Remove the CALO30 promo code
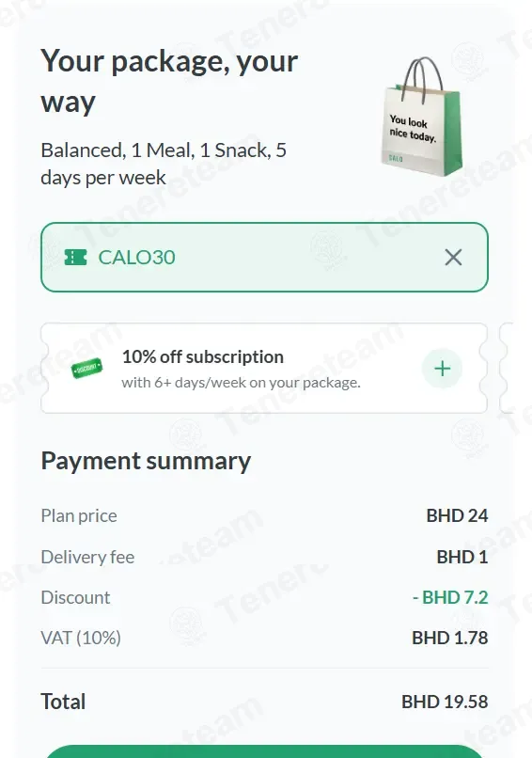Screen dimensions: 532x758 [453, 257]
